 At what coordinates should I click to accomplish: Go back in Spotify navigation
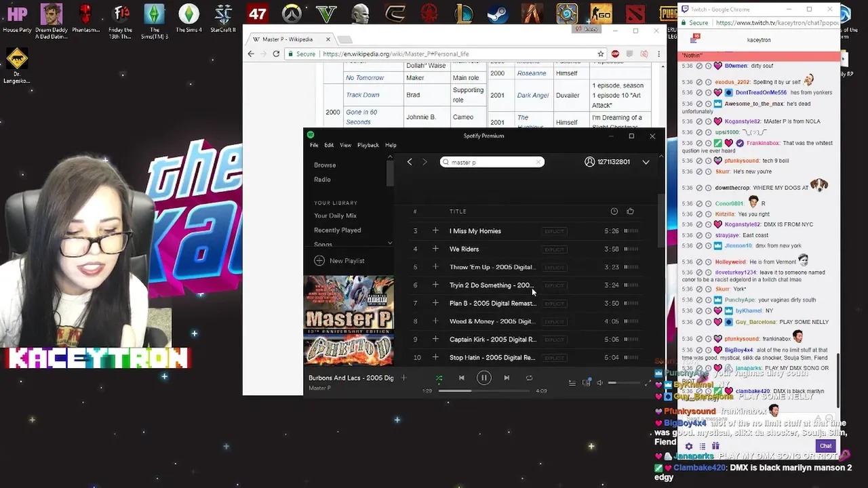coord(410,162)
